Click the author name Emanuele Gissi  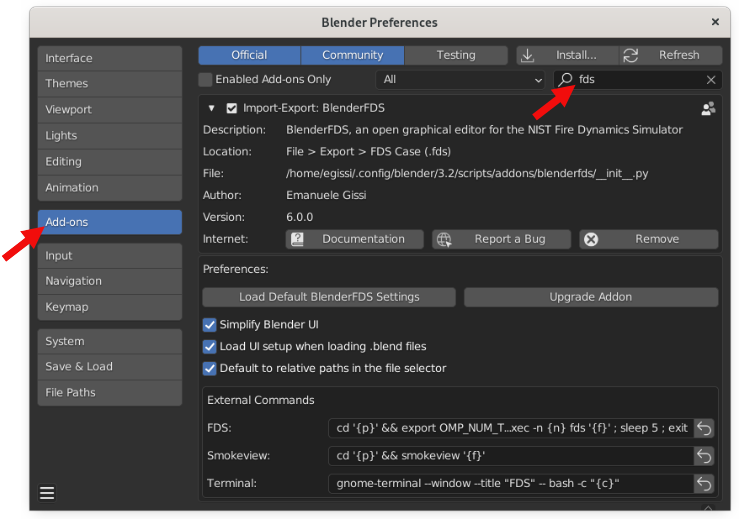click(326, 195)
